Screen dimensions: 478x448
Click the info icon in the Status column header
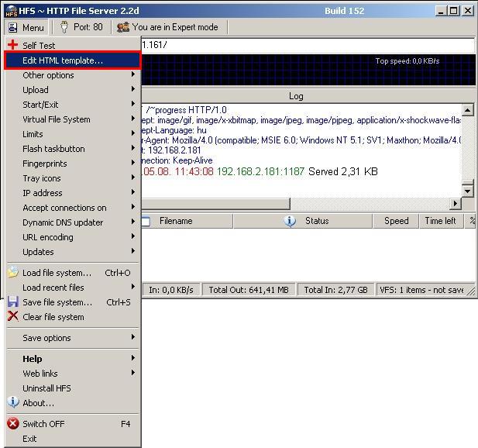290,221
